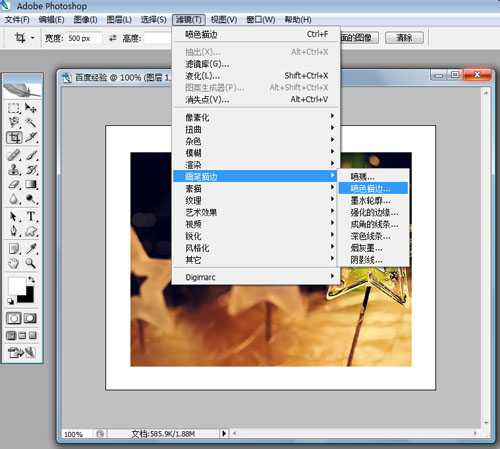Expand the 像素化 filter submenu
Viewport: 500px width, 449px height.
[256, 117]
